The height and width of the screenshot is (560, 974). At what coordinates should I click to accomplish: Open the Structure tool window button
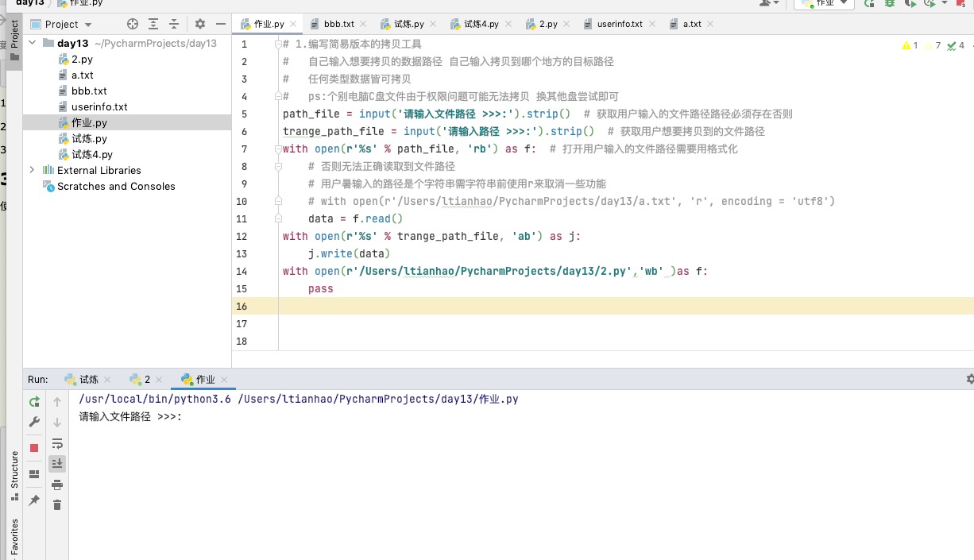coord(14,474)
